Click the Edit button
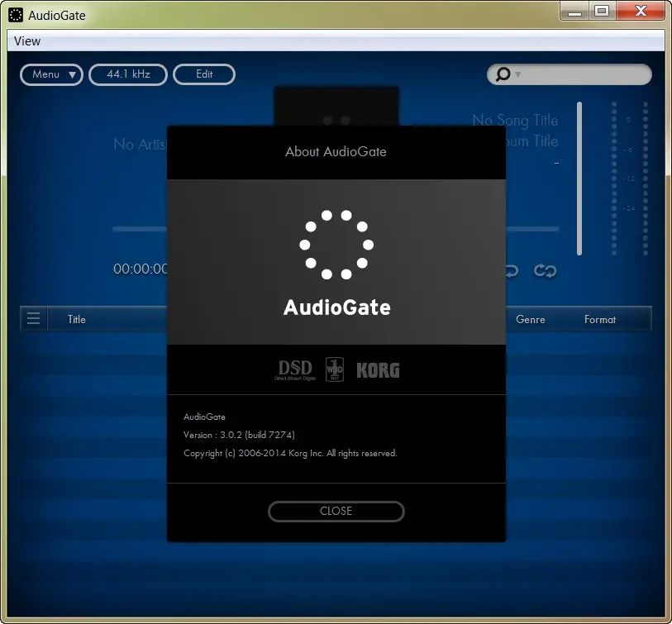Image resolution: width=672 pixels, height=624 pixels. pyautogui.click(x=204, y=74)
